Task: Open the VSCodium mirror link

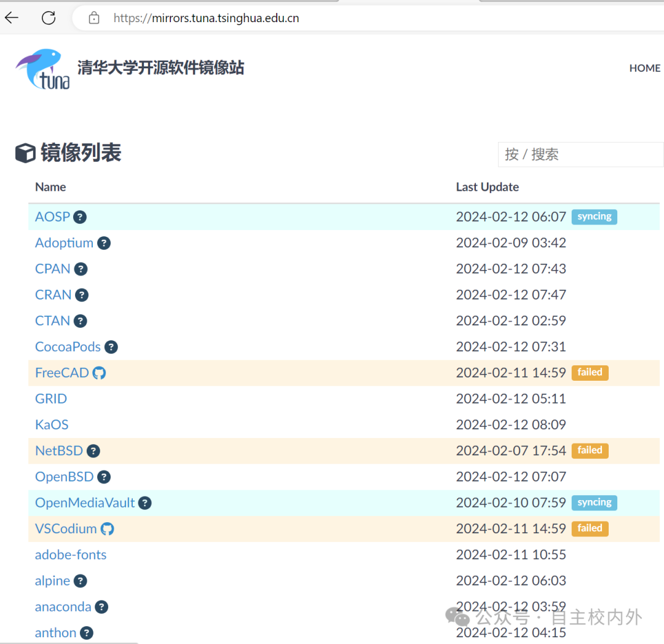Action: [x=66, y=529]
